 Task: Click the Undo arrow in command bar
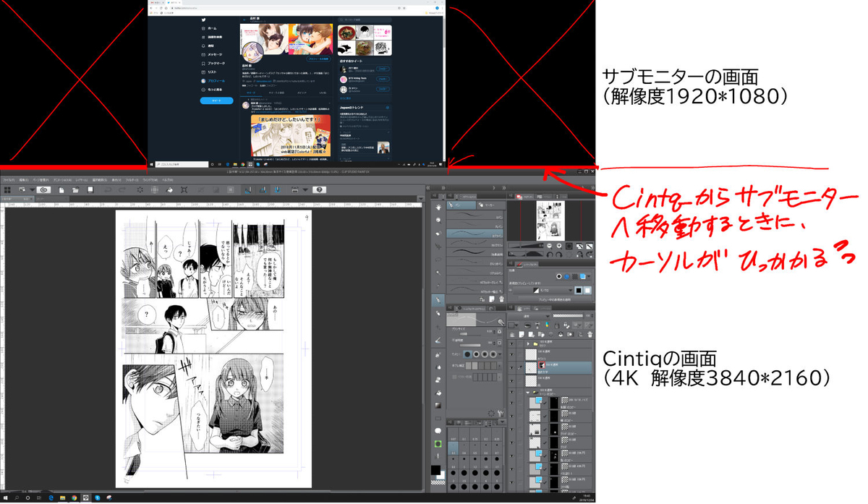tap(108, 189)
